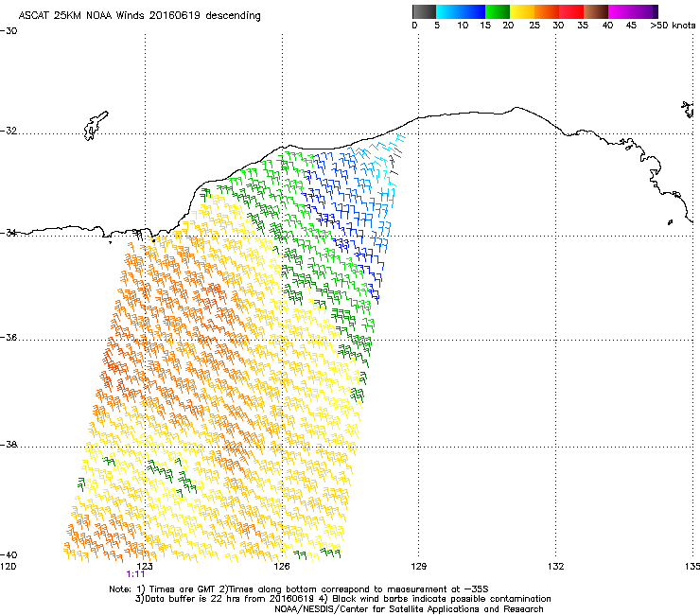Pick the yellow segment of the color bar

522,11
